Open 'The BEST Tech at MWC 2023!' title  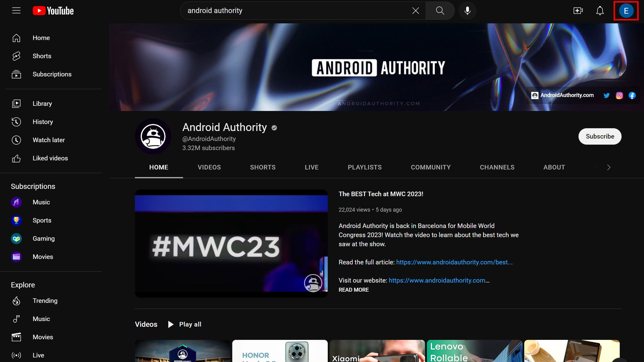tap(381, 194)
